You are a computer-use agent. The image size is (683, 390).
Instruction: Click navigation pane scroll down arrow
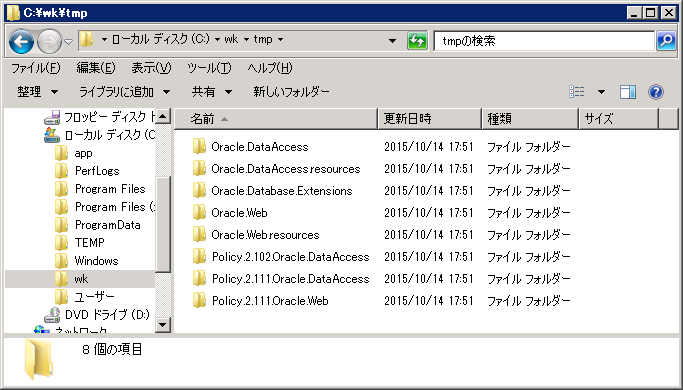[x=162, y=325]
